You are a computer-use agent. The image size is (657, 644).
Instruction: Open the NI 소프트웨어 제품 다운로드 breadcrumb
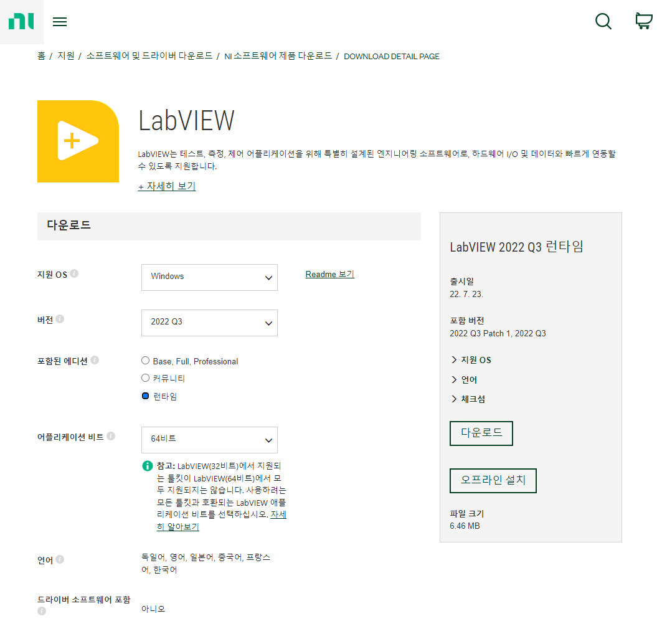click(x=277, y=56)
